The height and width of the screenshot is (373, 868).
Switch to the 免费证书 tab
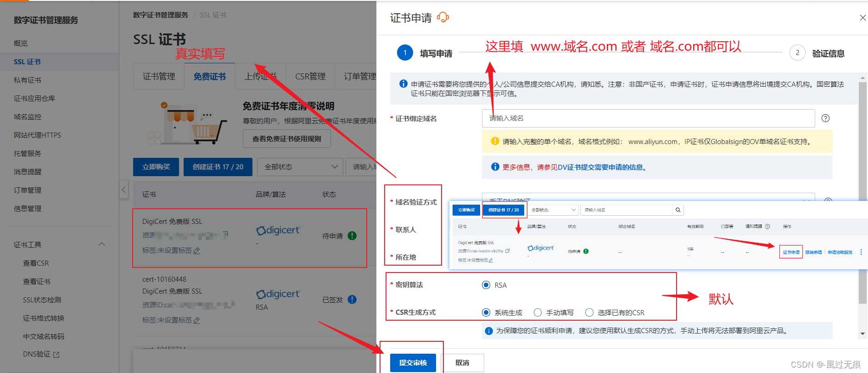click(210, 76)
